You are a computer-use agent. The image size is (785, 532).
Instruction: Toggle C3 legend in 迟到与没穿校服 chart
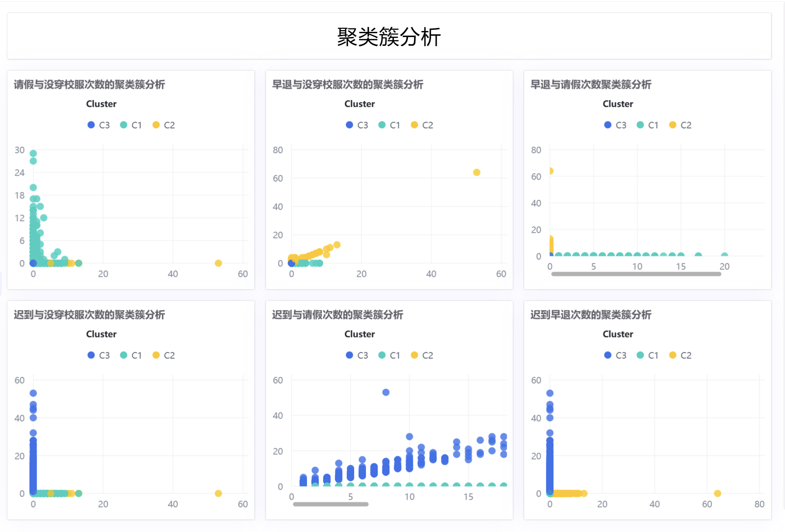(x=99, y=355)
